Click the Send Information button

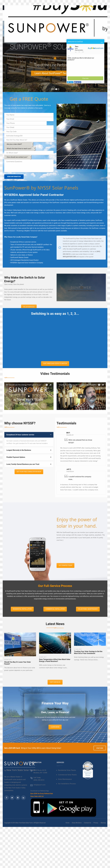(14, 177)
